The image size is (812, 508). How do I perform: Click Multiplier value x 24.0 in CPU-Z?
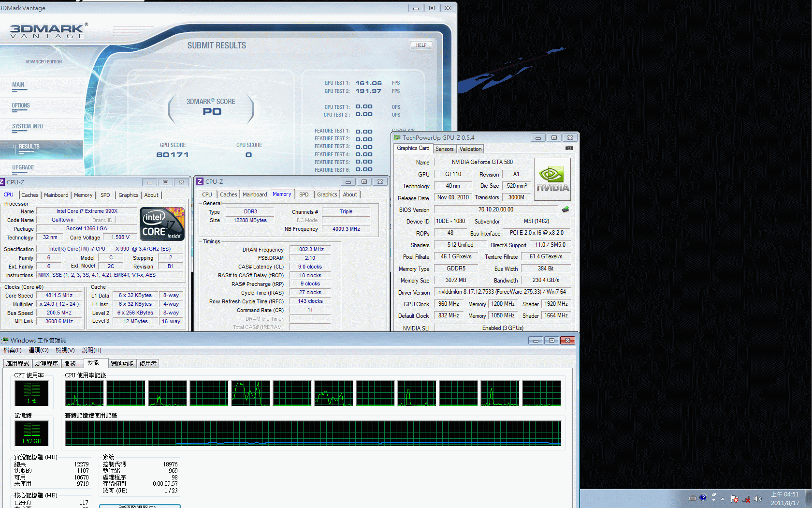point(59,304)
